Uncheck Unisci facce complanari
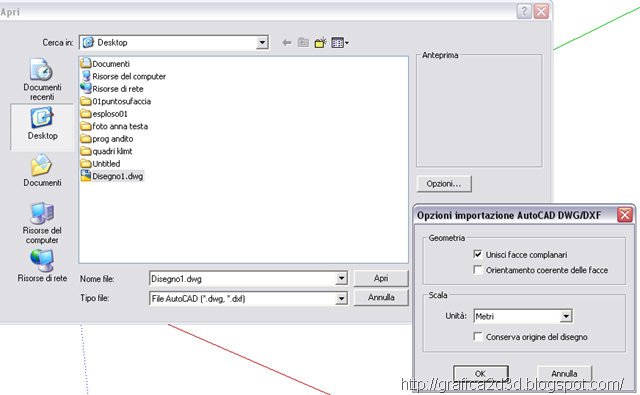 (478, 254)
